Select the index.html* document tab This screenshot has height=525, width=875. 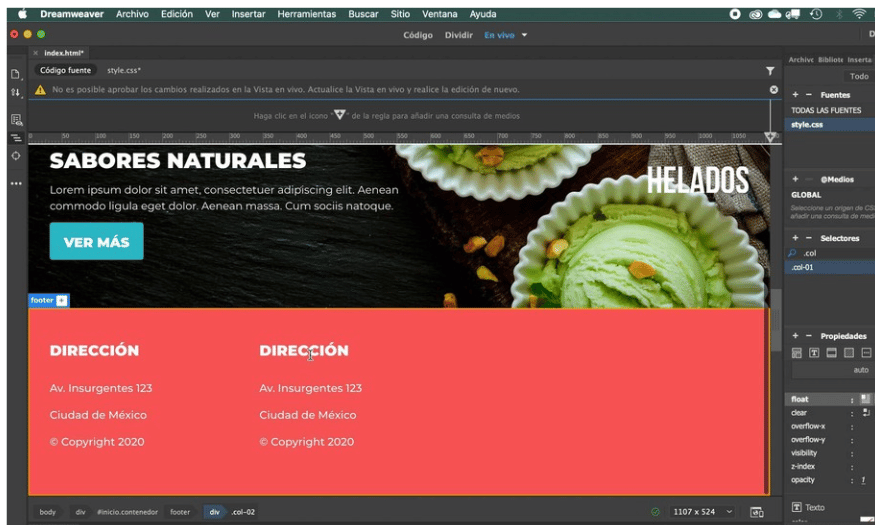[x=64, y=53]
